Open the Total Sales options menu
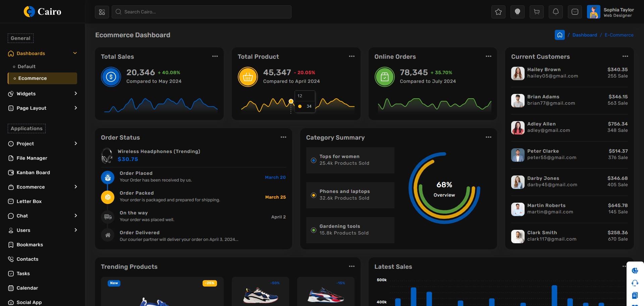 (215, 56)
